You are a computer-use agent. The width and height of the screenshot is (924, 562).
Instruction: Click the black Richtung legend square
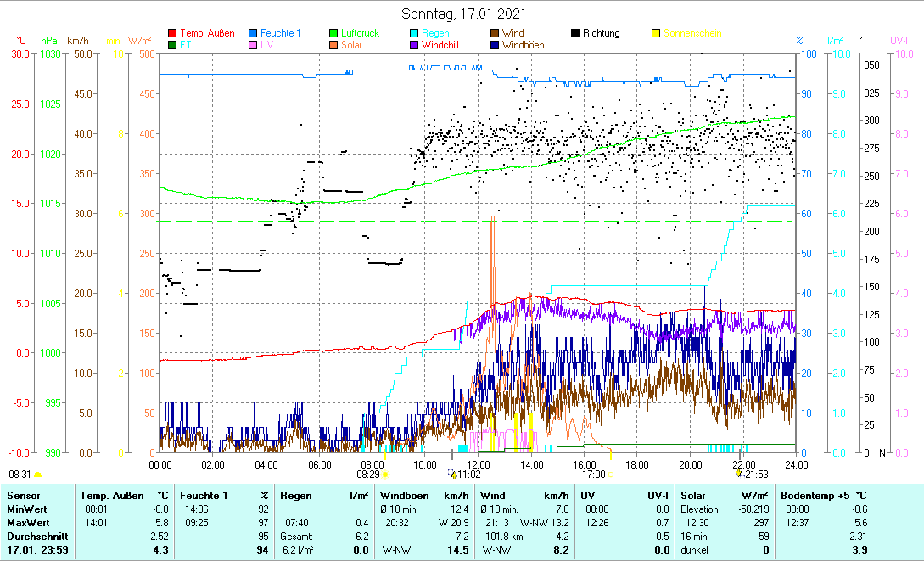tap(575, 34)
